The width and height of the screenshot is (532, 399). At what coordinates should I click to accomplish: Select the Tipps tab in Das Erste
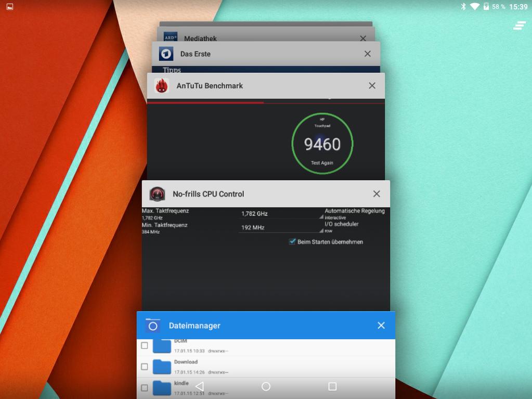(172, 70)
